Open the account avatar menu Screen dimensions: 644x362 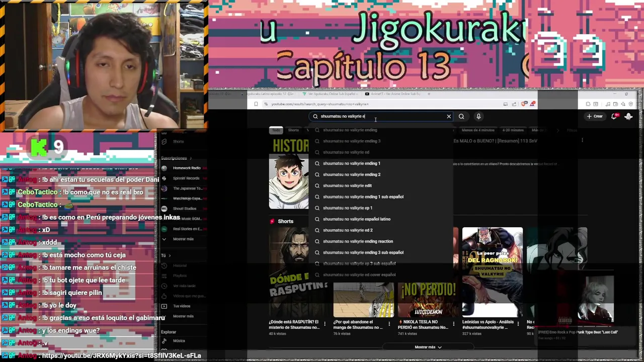pyautogui.click(x=628, y=116)
